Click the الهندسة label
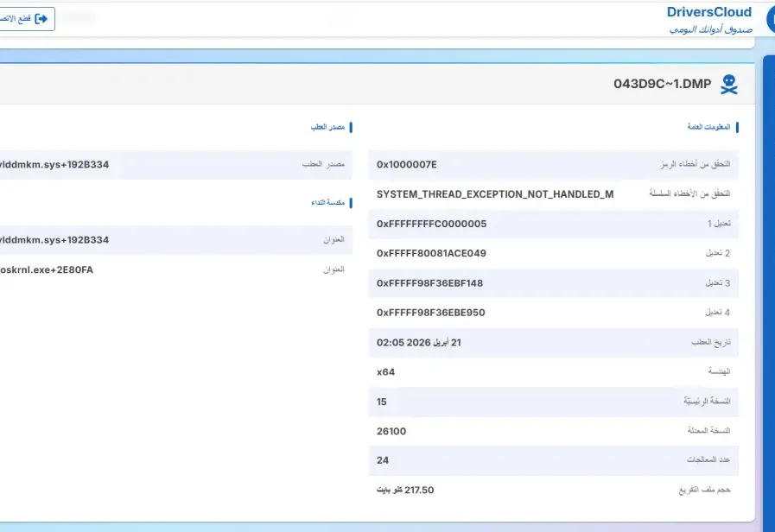775x532 pixels. coord(719,371)
